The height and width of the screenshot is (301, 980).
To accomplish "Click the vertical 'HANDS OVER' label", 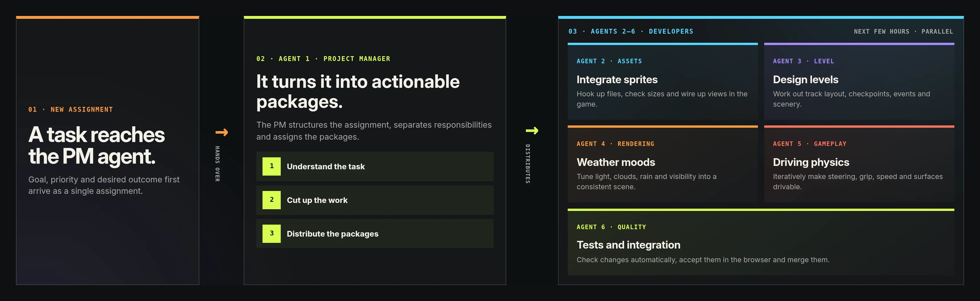I will click(217, 164).
